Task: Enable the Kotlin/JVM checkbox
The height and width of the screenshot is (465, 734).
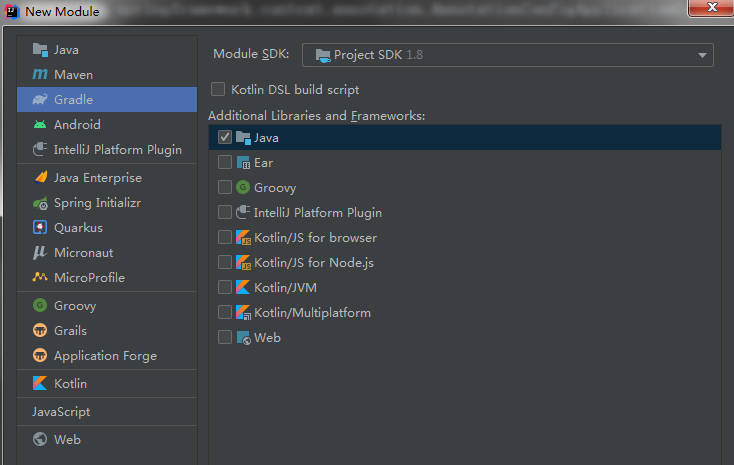Action: coord(225,287)
